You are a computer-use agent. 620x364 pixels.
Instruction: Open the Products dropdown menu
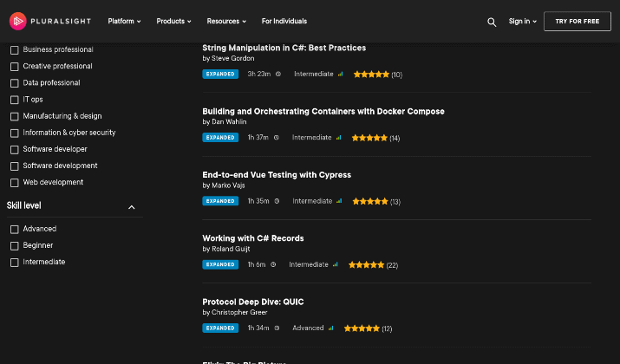[173, 22]
